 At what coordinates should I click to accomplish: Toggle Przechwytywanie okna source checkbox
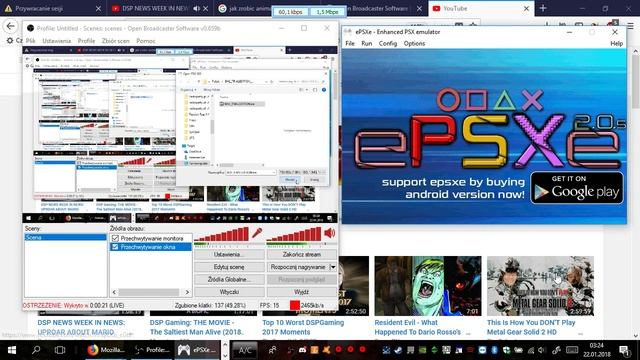pos(115,247)
